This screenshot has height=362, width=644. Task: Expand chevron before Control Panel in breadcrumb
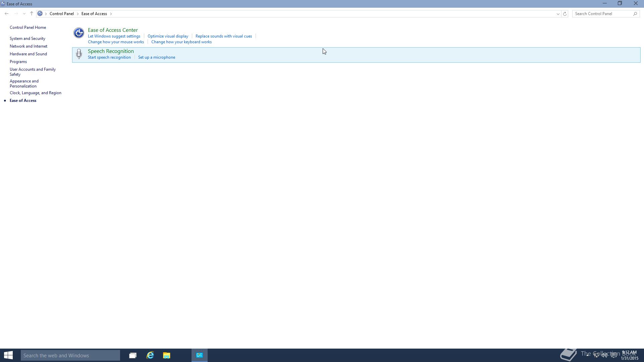pos(46,14)
